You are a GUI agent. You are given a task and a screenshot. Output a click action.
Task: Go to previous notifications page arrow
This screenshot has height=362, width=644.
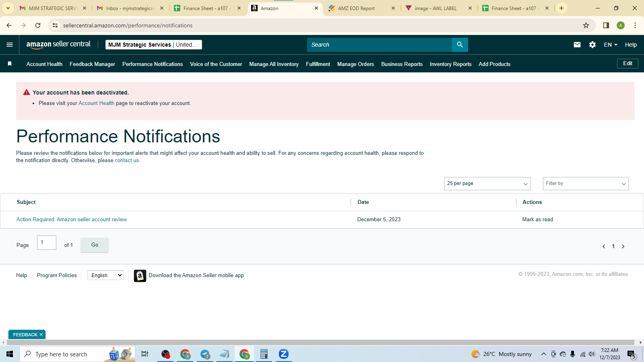[604, 247]
